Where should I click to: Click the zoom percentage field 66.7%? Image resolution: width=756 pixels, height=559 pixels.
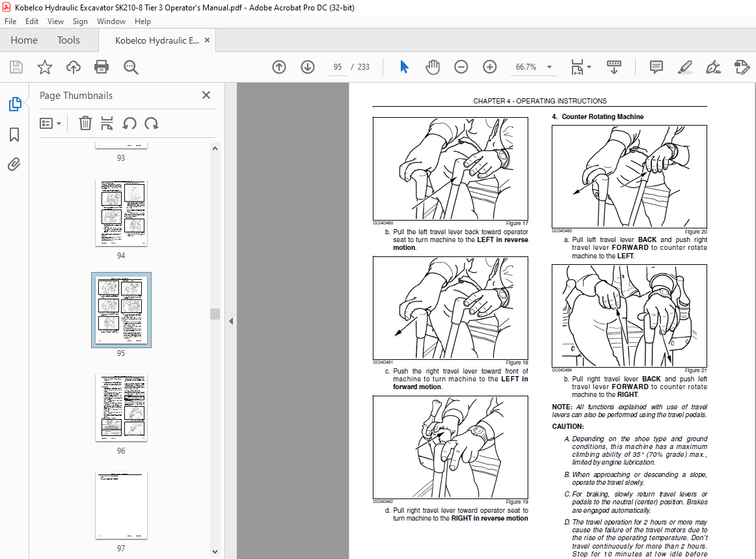point(526,67)
